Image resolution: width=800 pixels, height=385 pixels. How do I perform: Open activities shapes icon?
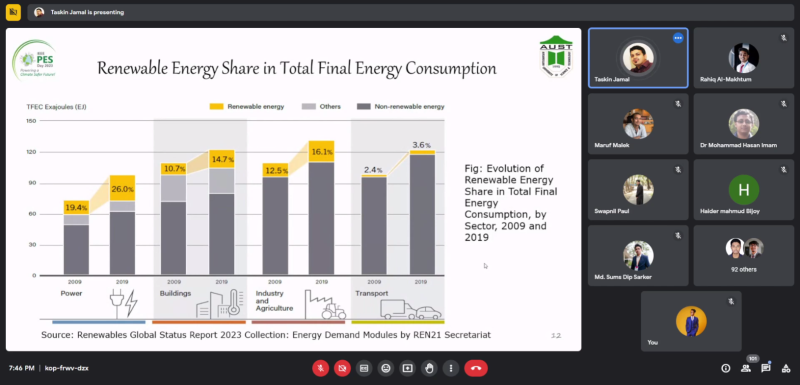pos(786,368)
